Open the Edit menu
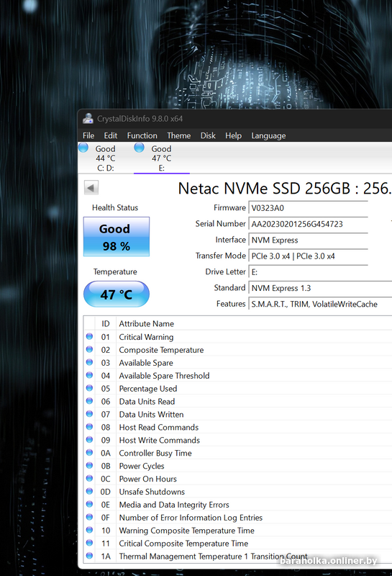This screenshot has width=392, height=576. click(x=111, y=135)
